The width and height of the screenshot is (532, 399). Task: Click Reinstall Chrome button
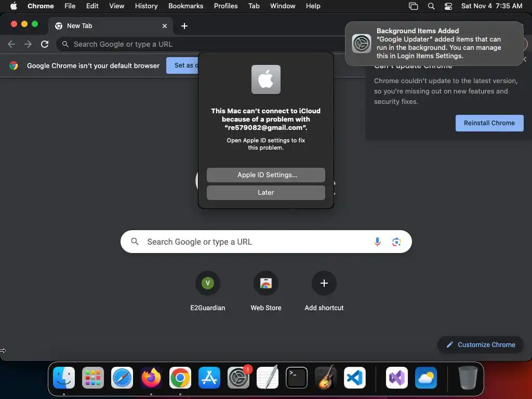489,123
